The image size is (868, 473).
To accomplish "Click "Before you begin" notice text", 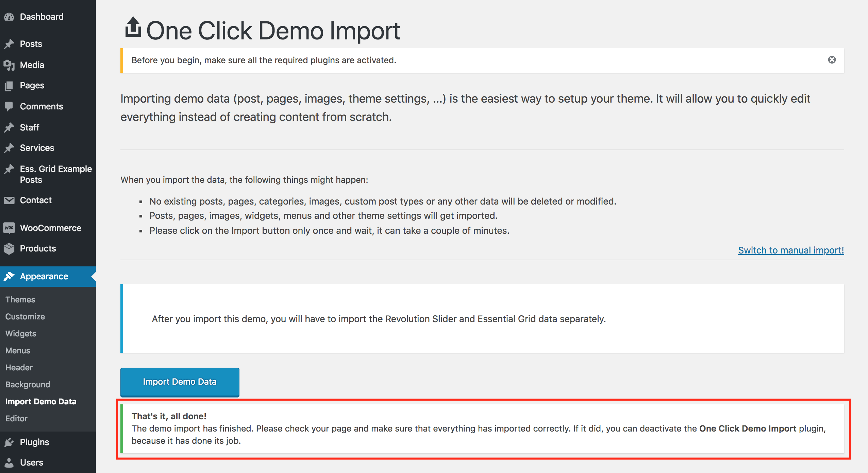I will coord(264,60).
